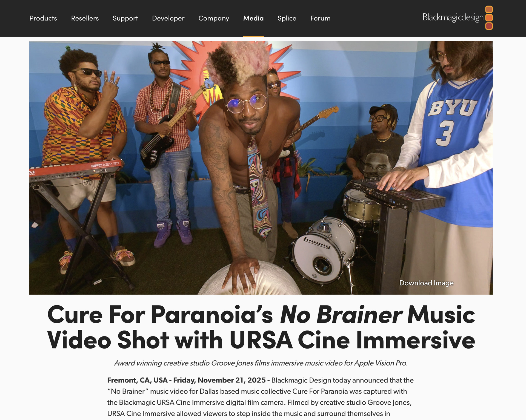Select the active Media tab
The height and width of the screenshot is (420, 526).
click(253, 18)
